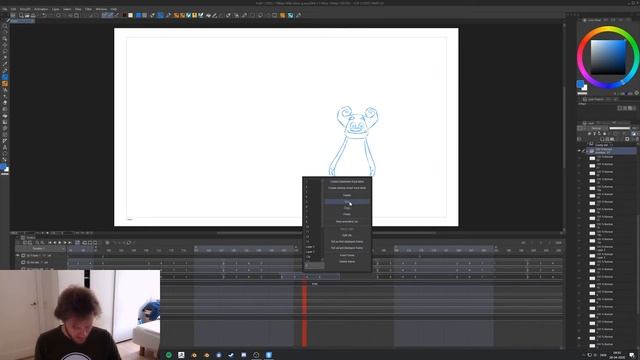This screenshot has height=360, width=640.
Task: Choose Delete frame in context menu
Action: (347, 261)
